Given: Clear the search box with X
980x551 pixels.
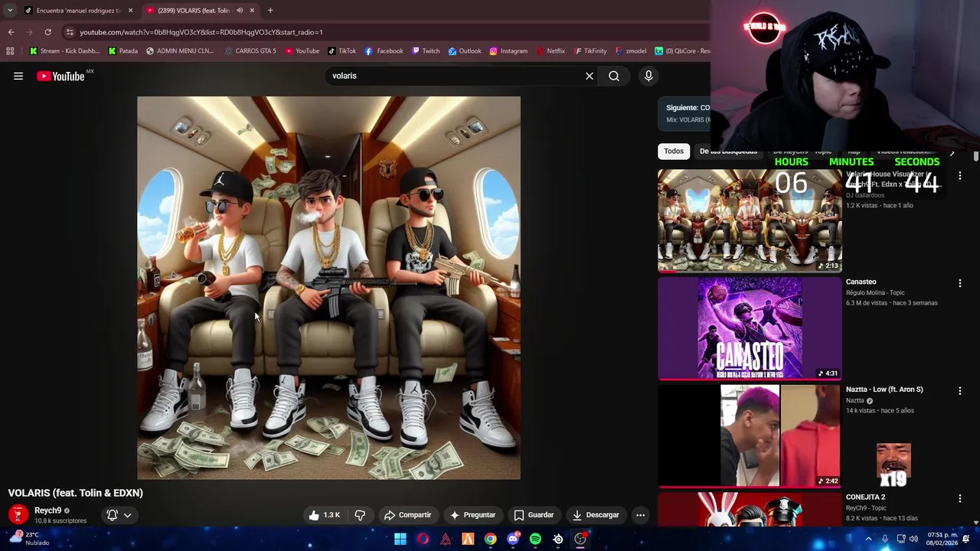Looking at the screenshot, I should pos(590,76).
